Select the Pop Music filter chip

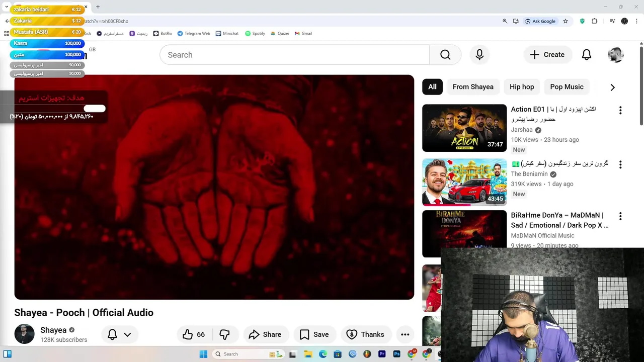[567, 87]
